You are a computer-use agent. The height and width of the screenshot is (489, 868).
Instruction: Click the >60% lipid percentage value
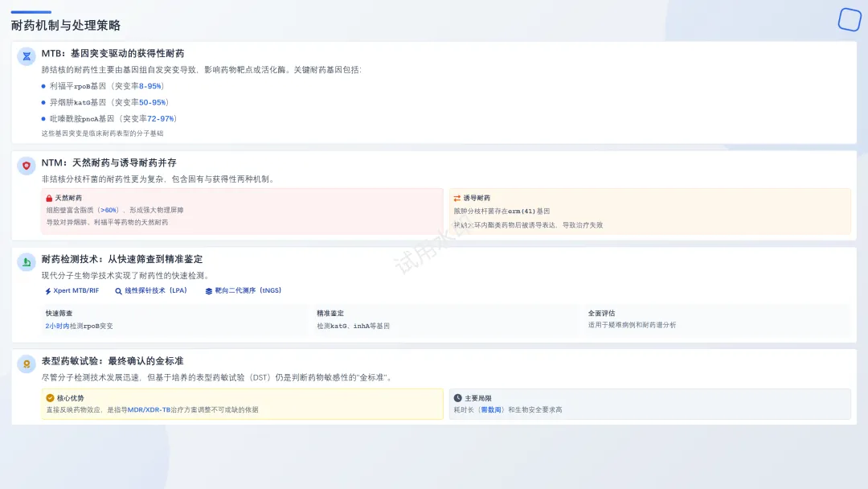click(108, 211)
